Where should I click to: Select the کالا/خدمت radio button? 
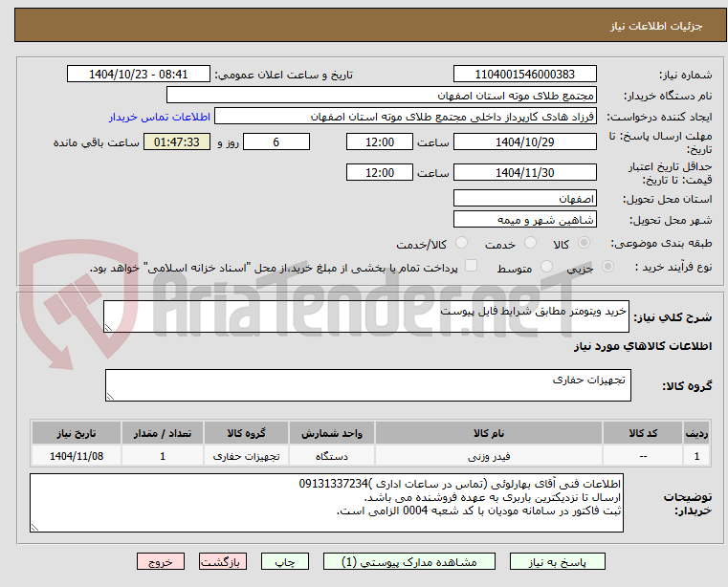(461, 243)
